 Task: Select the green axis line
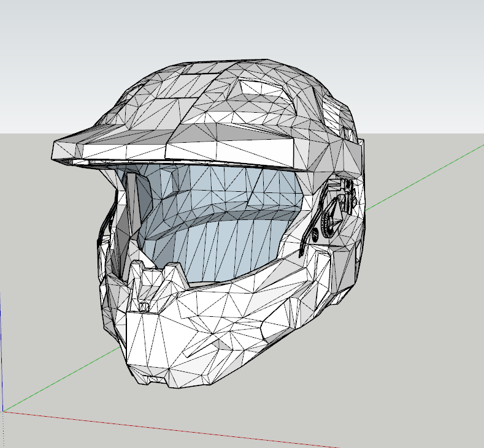pos(424,177)
